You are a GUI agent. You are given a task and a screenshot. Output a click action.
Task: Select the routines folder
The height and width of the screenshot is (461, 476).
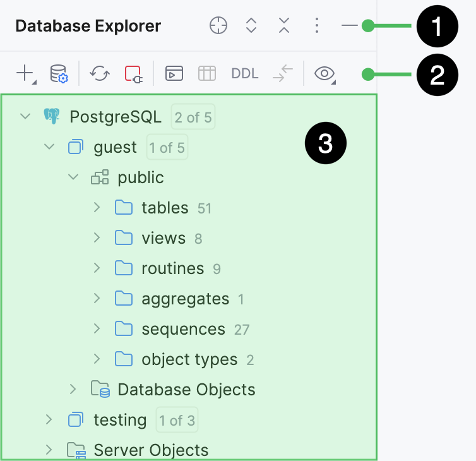172,268
